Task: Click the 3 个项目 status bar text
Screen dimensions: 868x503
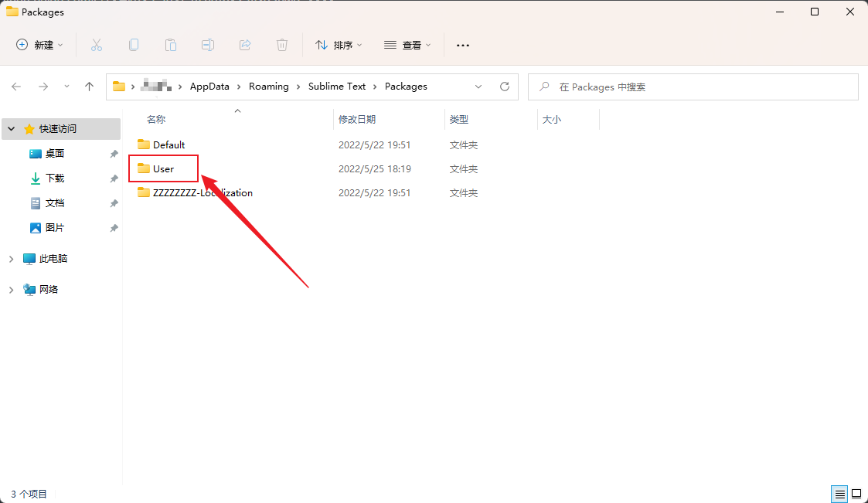Action: tap(29, 495)
